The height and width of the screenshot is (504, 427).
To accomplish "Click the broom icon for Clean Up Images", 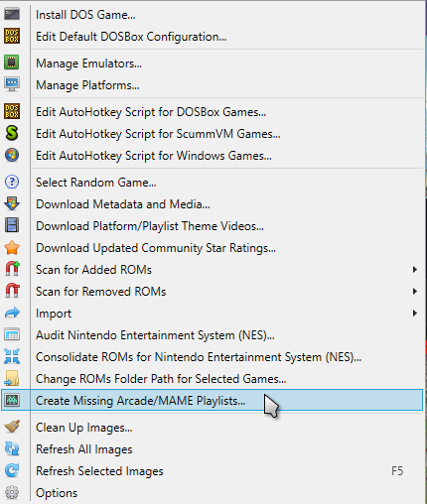I will [x=12, y=427].
